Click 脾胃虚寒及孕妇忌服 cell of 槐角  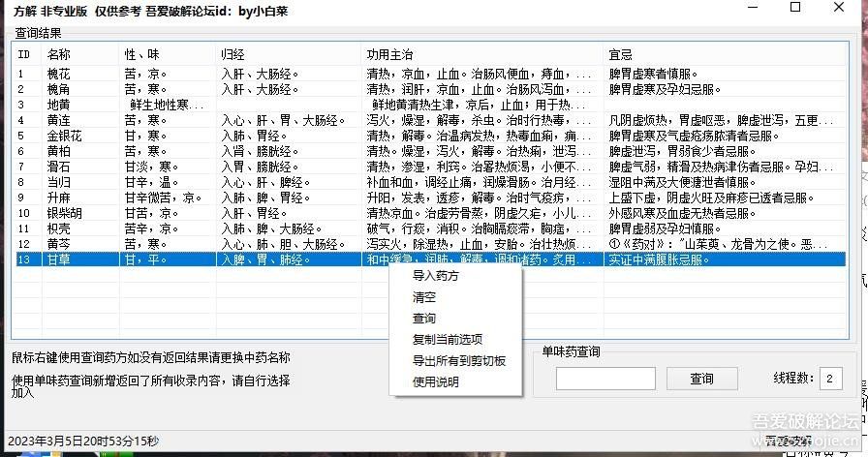click(665, 89)
